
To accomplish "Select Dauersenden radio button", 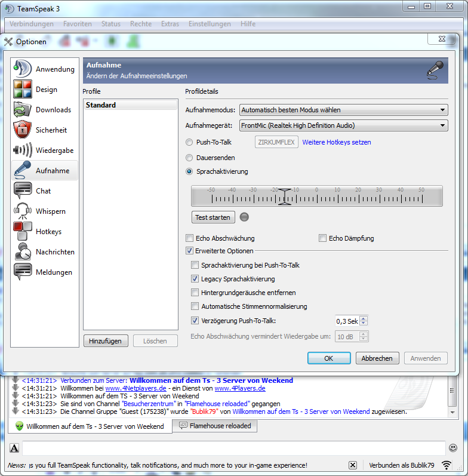I will (189, 158).
